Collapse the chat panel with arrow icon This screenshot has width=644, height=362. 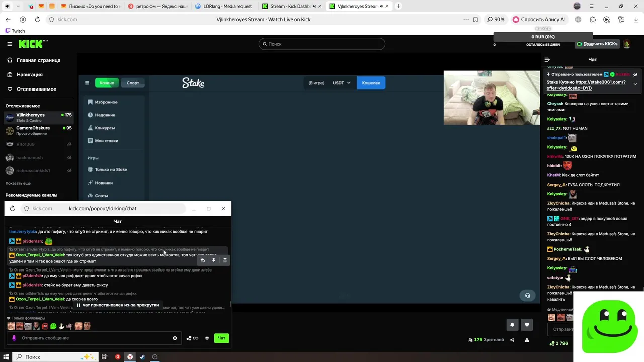tap(547, 59)
